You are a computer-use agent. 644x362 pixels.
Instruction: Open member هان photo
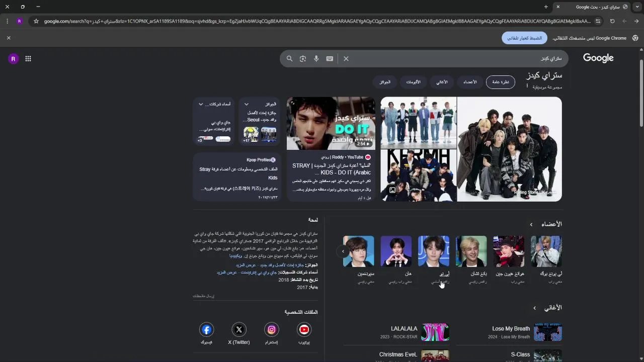pos(396,251)
